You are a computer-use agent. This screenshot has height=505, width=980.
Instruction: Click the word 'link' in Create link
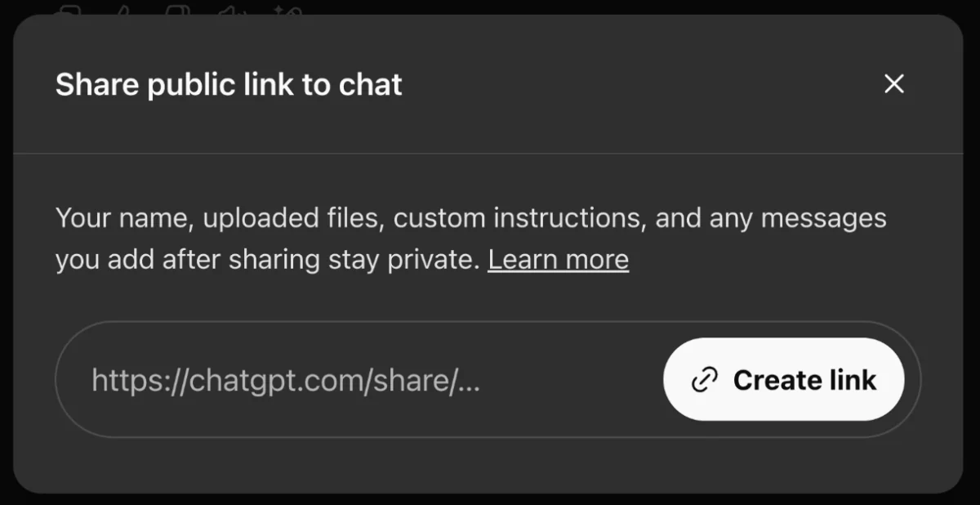click(854, 380)
